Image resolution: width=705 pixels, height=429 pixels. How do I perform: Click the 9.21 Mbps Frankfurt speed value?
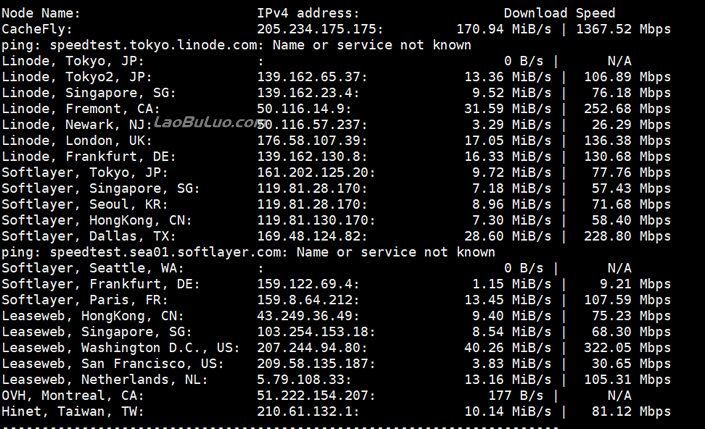point(635,284)
